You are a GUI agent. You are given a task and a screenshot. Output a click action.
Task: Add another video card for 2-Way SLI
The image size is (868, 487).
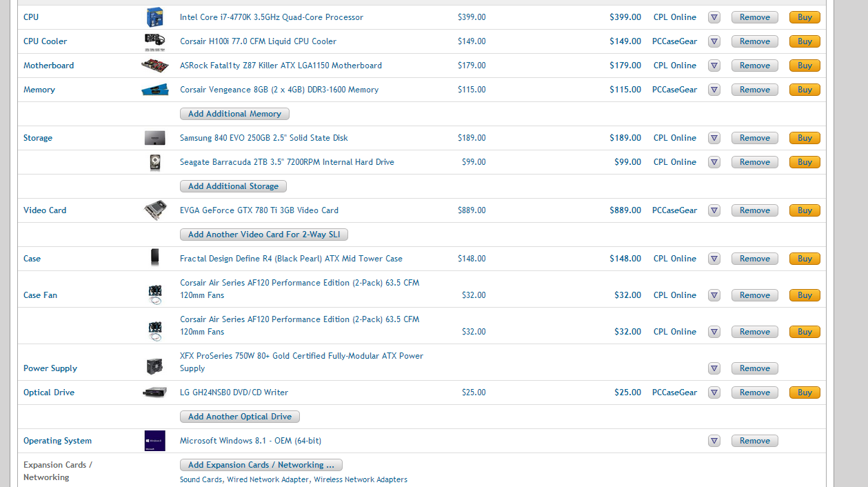(264, 235)
